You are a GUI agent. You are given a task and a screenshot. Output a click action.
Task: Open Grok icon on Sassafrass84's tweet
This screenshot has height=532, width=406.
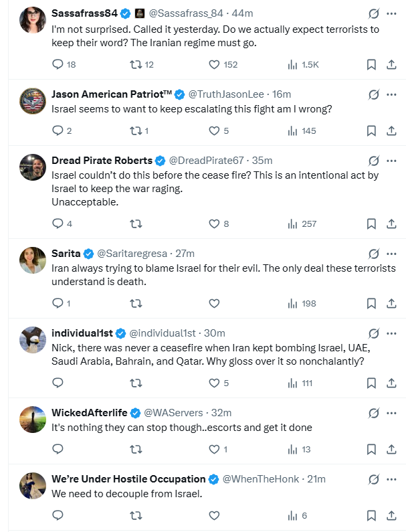pyautogui.click(x=374, y=13)
